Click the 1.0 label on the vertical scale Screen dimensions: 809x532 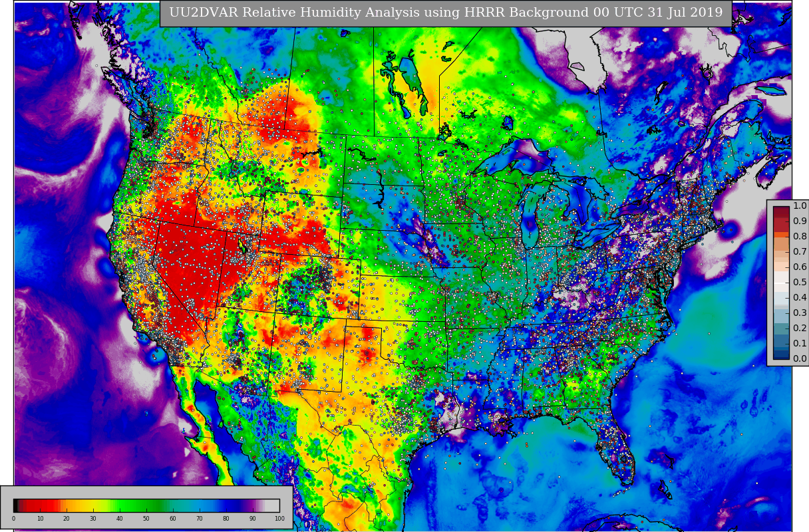(800, 205)
